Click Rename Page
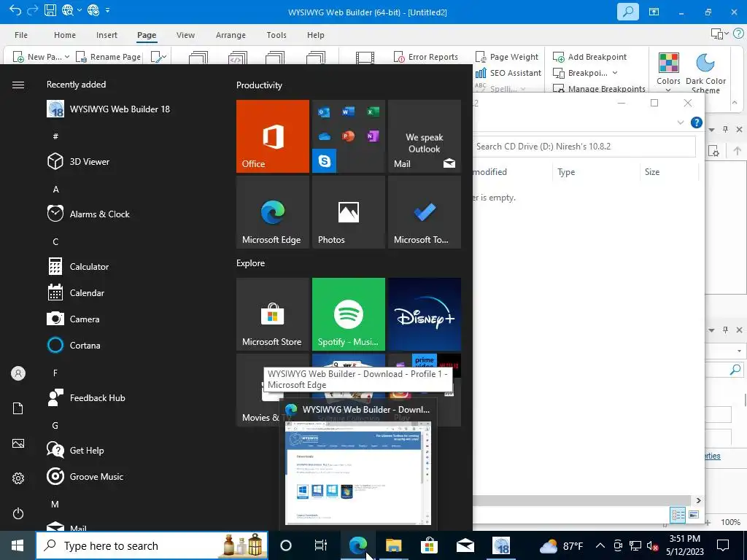The height and width of the screenshot is (560, 747). [x=109, y=57]
